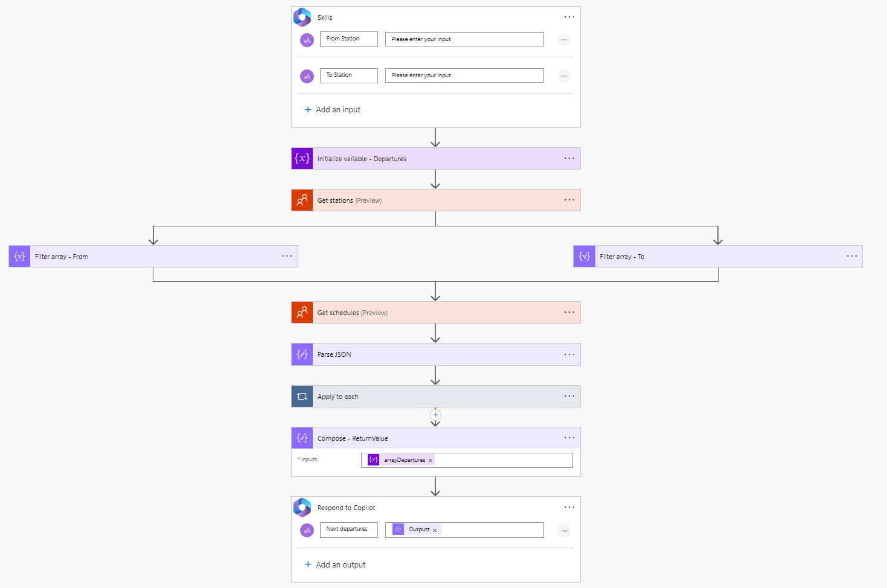
Task: Click the Apply to each loop icon
Action: pos(302,397)
